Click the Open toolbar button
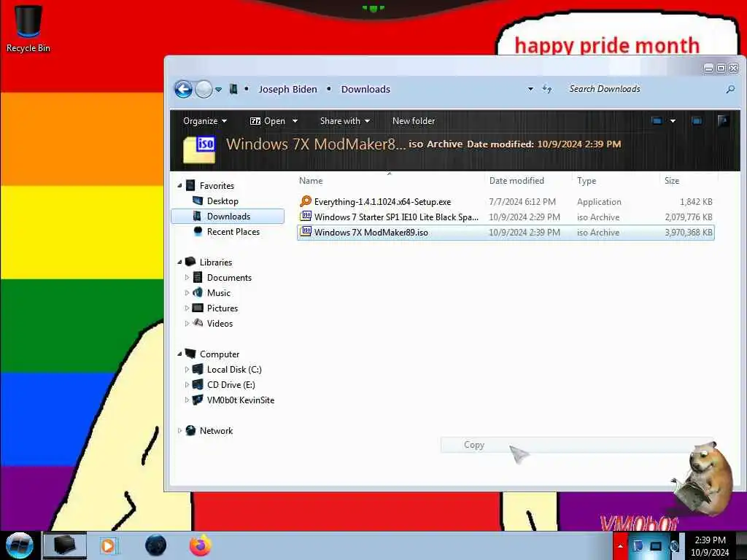 tap(268, 121)
